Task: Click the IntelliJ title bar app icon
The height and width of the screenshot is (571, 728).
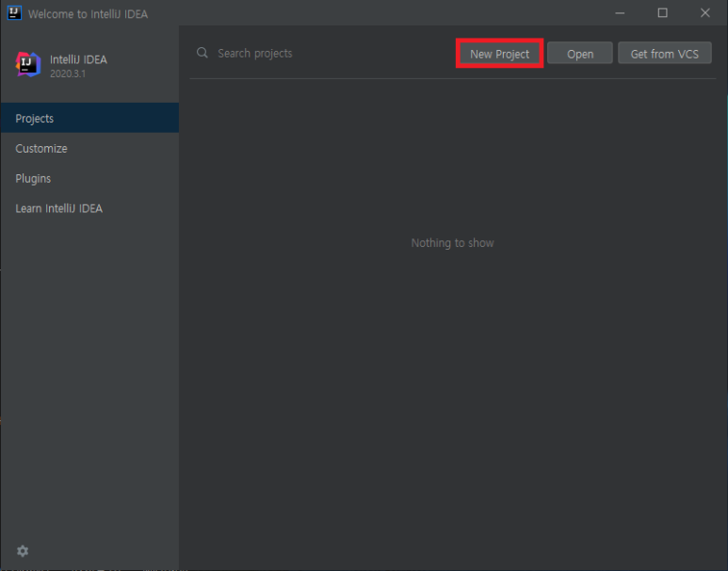Action: click(14, 13)
